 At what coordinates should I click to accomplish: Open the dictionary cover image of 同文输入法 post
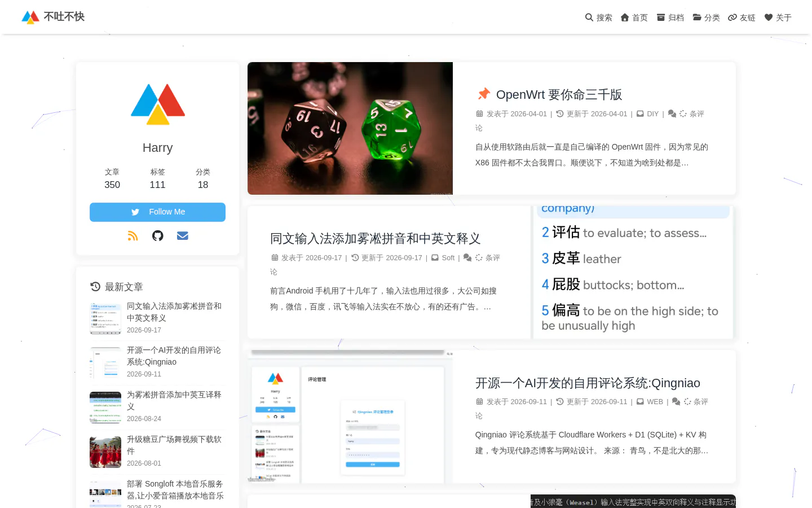[633, 273]
